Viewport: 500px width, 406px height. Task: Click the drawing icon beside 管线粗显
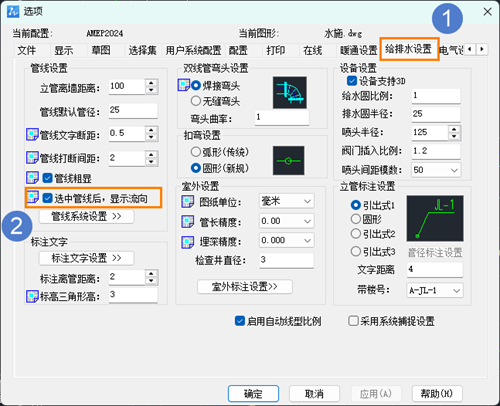click(32, 178)
